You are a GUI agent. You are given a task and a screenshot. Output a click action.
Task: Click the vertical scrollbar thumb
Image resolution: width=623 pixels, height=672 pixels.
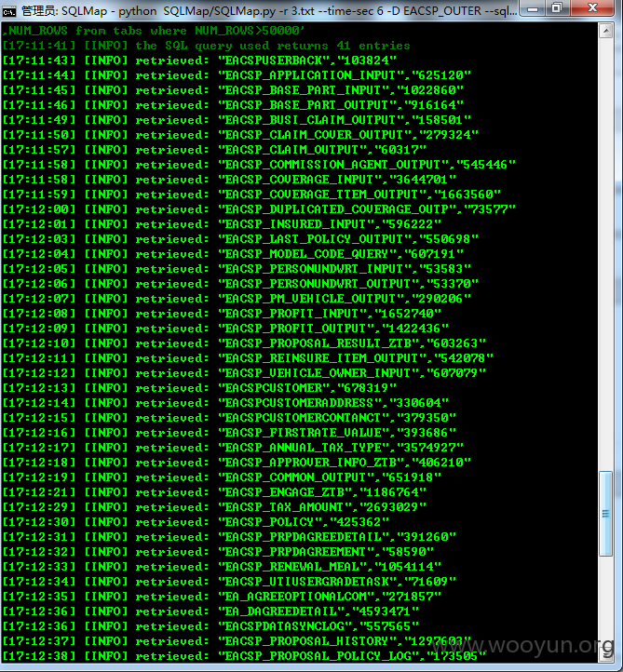(x=605, y=514)
